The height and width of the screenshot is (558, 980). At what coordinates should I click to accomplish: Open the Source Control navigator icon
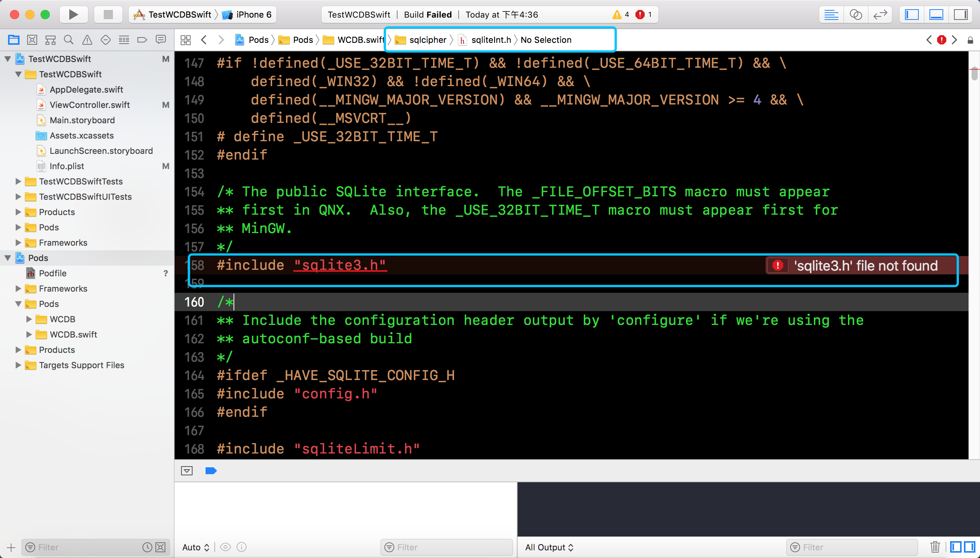click(x=32, y=39)
